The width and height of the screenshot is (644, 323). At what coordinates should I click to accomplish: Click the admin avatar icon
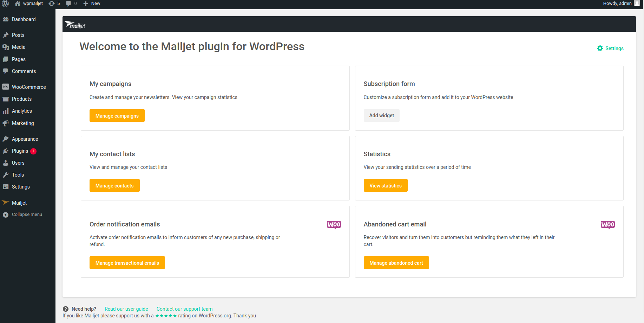pos(637,3)
